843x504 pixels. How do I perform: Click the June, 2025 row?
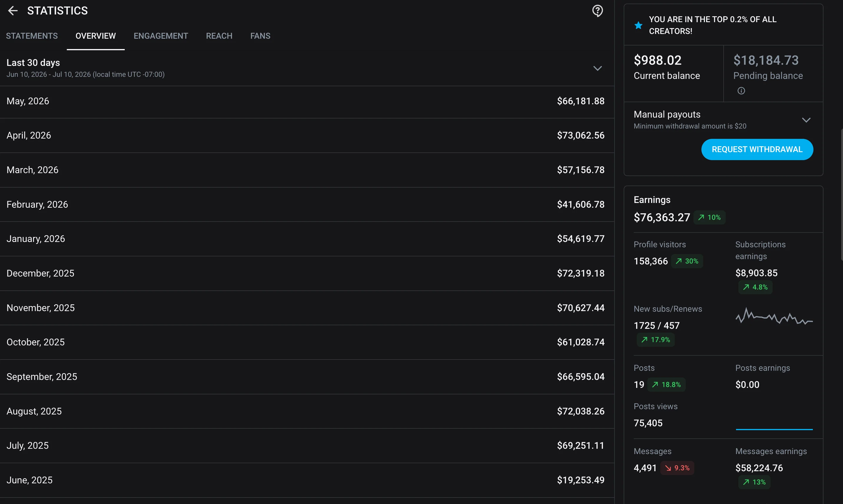307,480
